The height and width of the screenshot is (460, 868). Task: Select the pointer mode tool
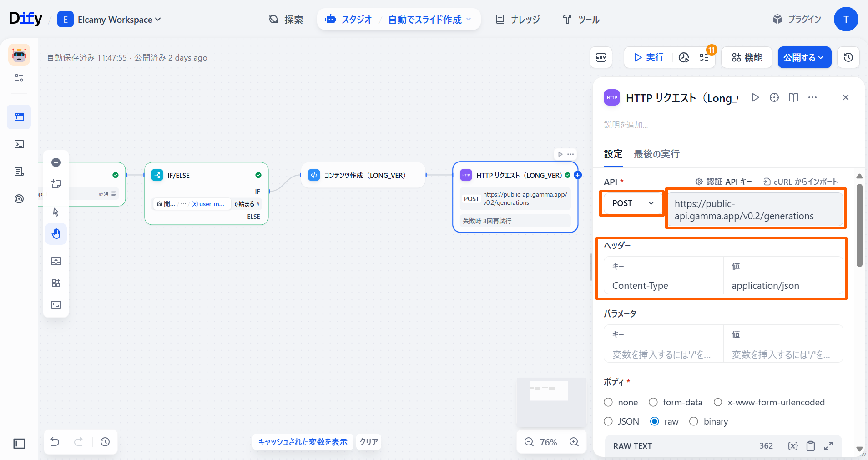coord(56,212)
